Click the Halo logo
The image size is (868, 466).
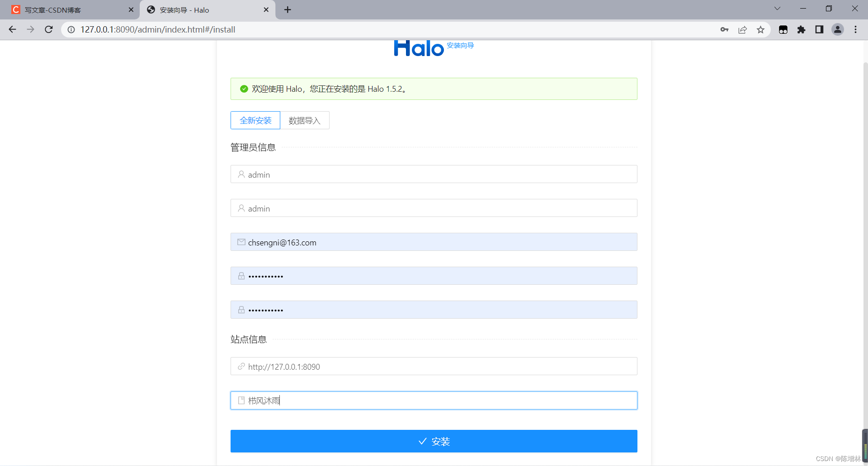[419, 48]
